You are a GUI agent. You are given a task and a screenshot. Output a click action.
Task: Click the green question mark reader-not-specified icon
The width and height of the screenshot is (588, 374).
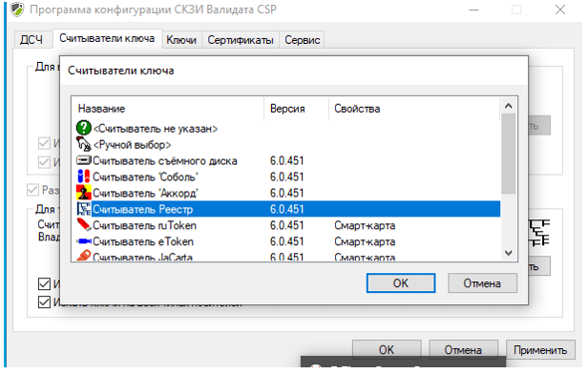[84, 128]
